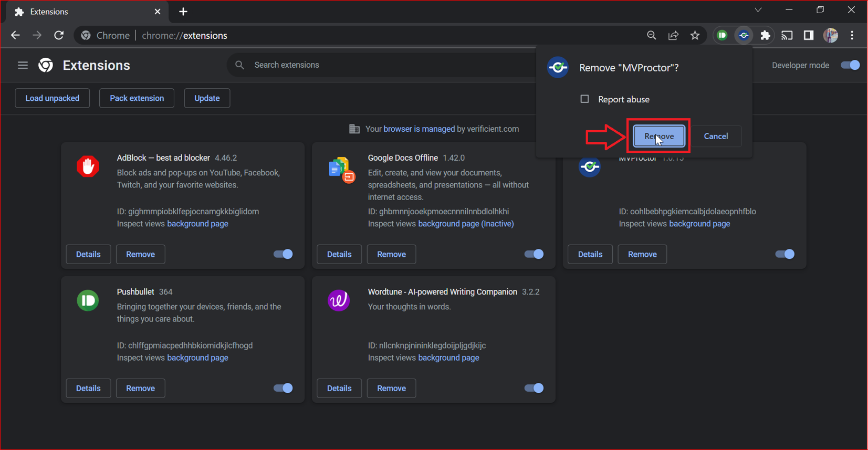Disable the MVProctor extension toggle

point(785,254)
